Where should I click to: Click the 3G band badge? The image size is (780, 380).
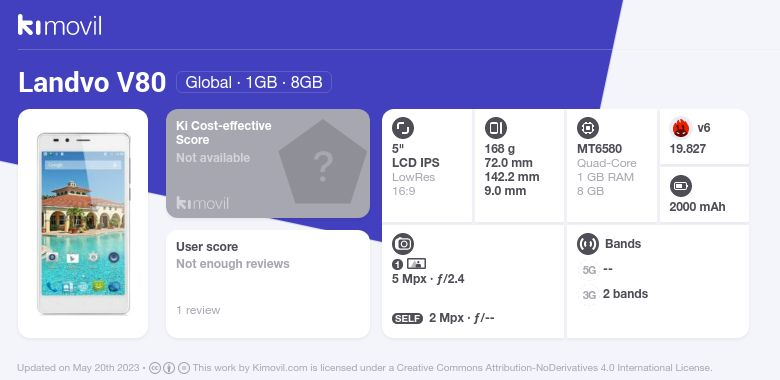tap(589, 295)
